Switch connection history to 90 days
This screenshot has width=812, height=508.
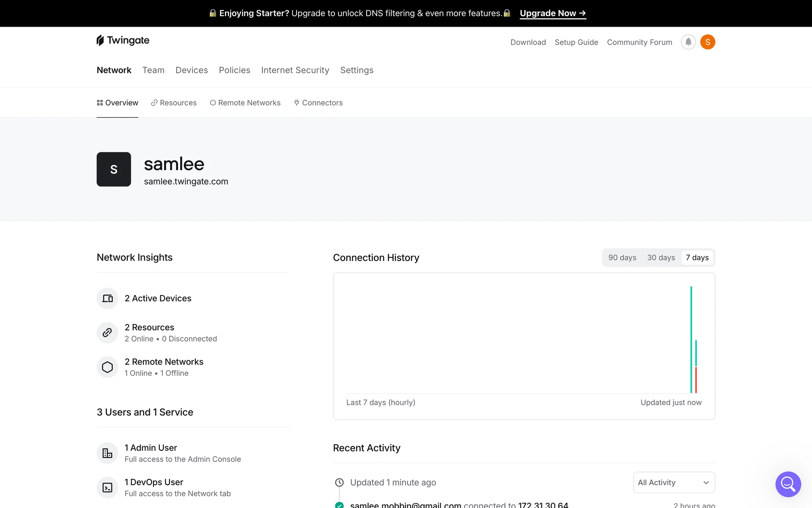(622, 257)
